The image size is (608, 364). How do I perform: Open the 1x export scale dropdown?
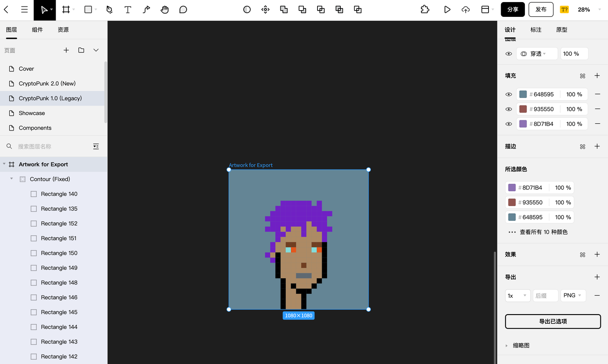(x=518, y=296)
